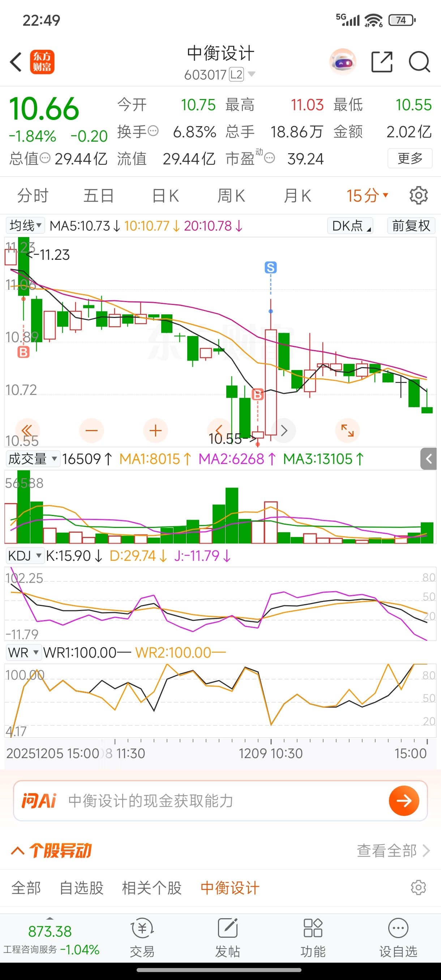Viewport: 441px width, 980px height.
Task: Zoom in chart with plus button
Action: tap(155, 431)
